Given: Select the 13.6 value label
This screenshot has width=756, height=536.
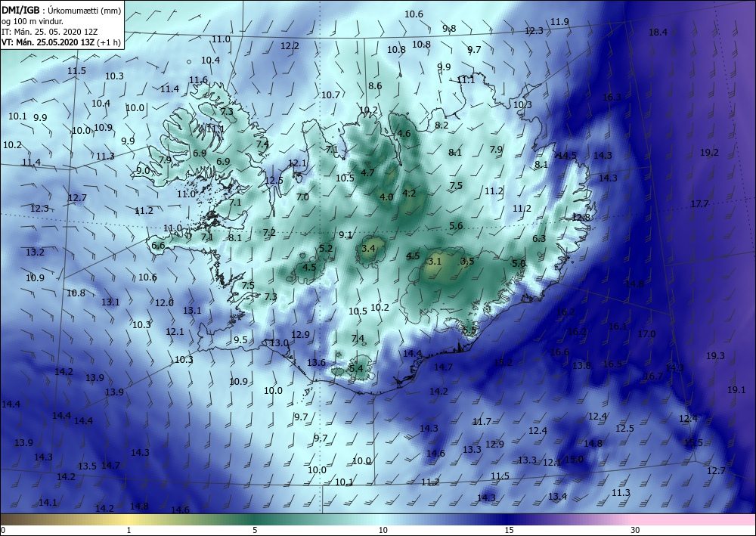Looking at the screenshot, I should [316, 362].
